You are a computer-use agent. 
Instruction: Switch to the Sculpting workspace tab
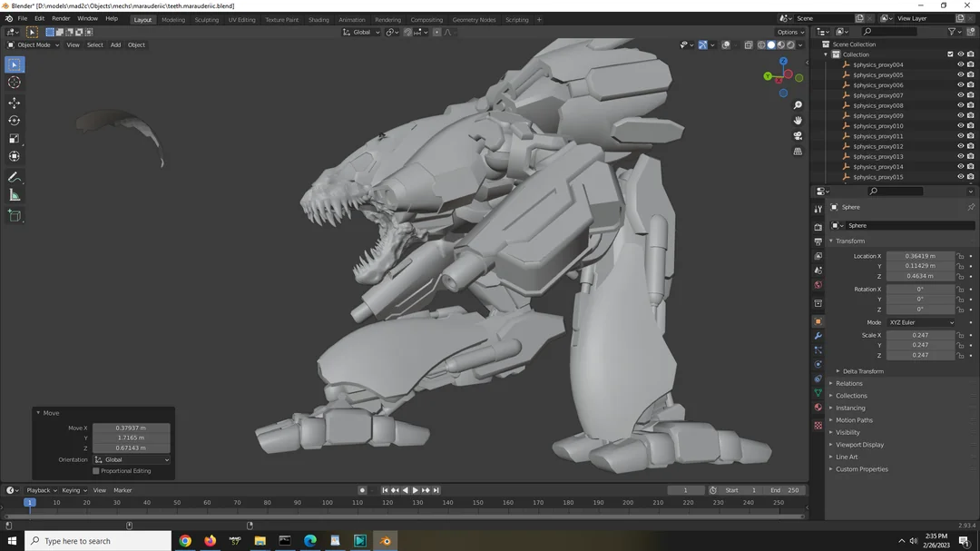(206, 19)
